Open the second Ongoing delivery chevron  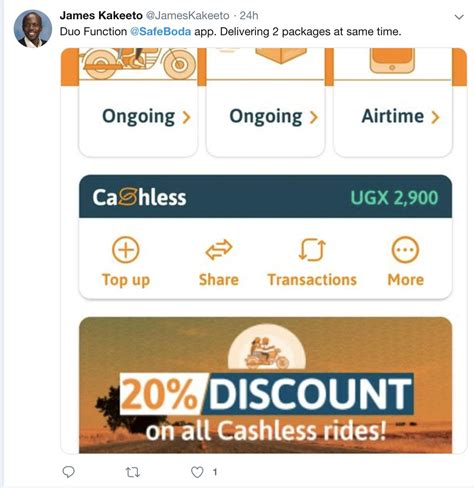(313, 117)
